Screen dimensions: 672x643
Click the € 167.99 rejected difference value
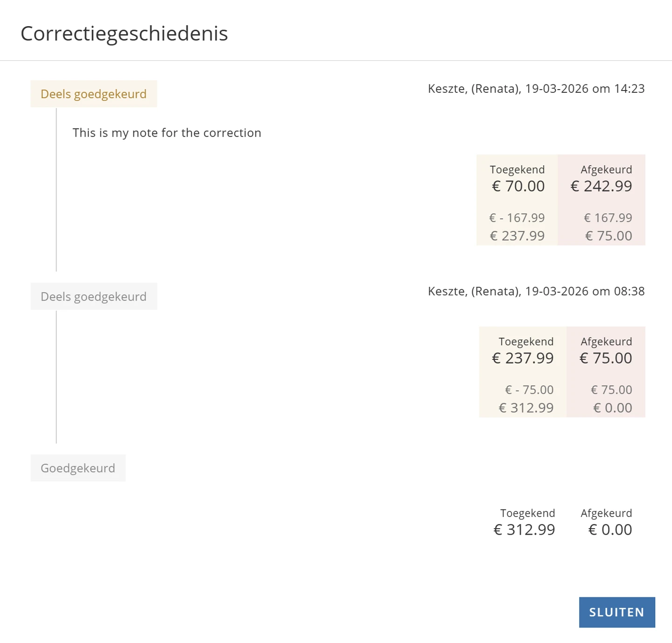[x=608, y=218]
